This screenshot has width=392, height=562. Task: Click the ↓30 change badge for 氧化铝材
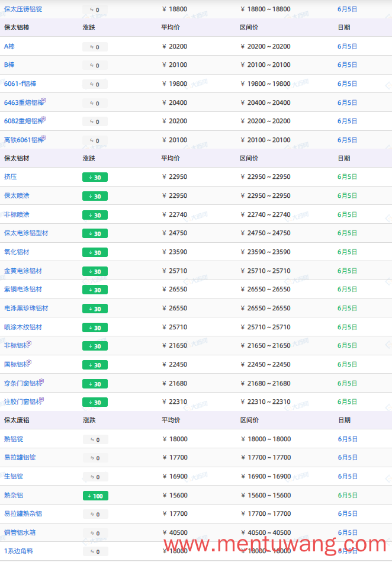[95, 252]
